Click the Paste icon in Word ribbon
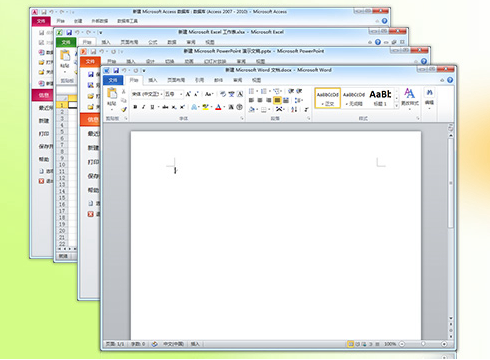 112,93
